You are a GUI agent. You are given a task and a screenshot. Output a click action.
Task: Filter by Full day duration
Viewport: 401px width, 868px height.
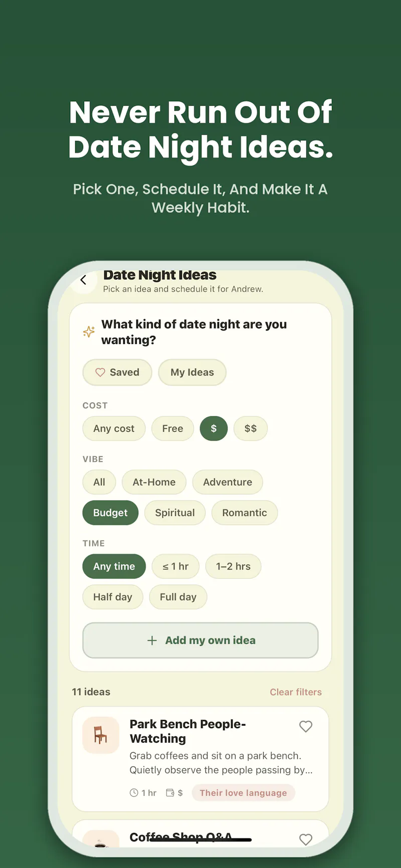tap(178, 597)
